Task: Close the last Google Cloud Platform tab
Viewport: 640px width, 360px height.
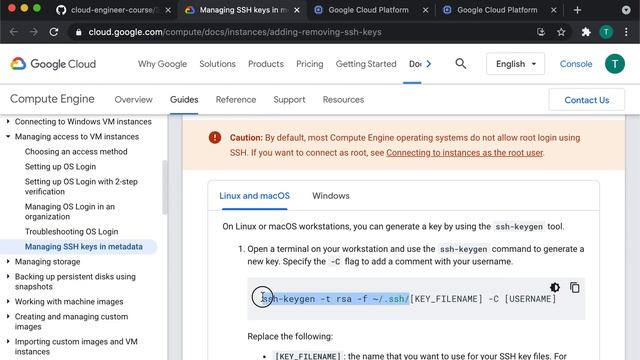Action: (x=553, y=10)
